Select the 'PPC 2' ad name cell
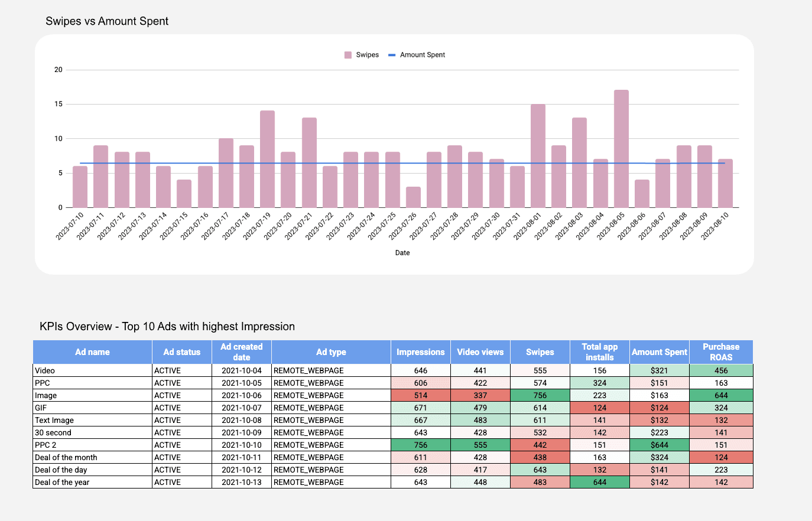Image resolution: width=812 pixels, height=521 pixels. pyautogui.click(x=92, y=445)
